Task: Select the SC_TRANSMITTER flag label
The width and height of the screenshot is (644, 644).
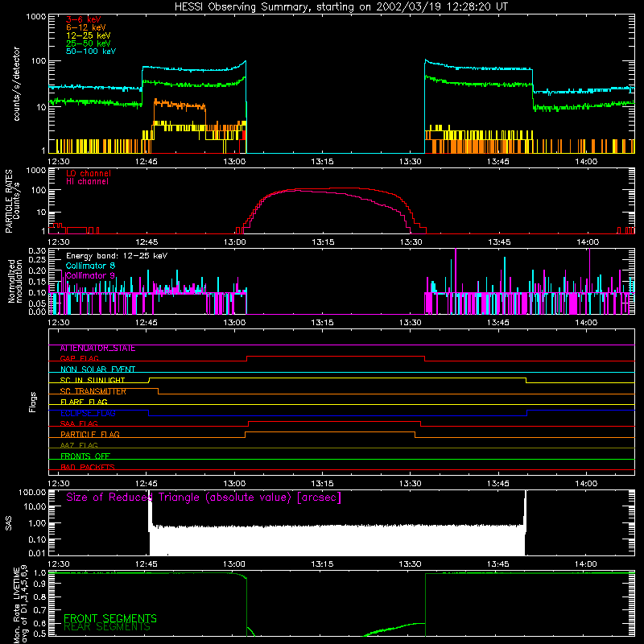Action: 93,391
